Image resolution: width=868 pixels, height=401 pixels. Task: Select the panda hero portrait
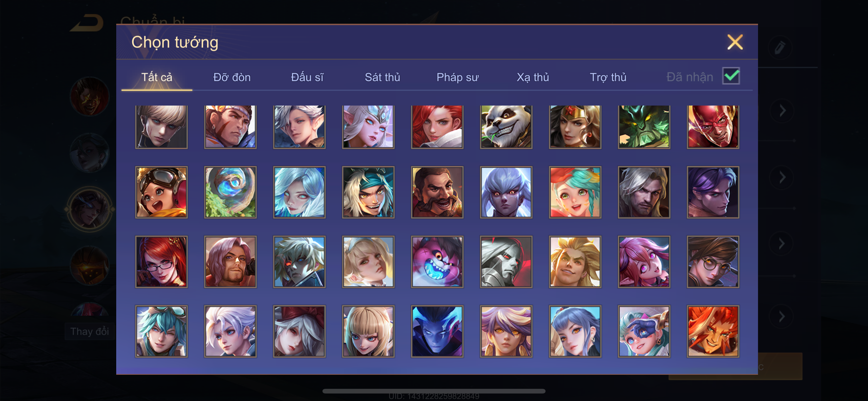tap(506, 126)
